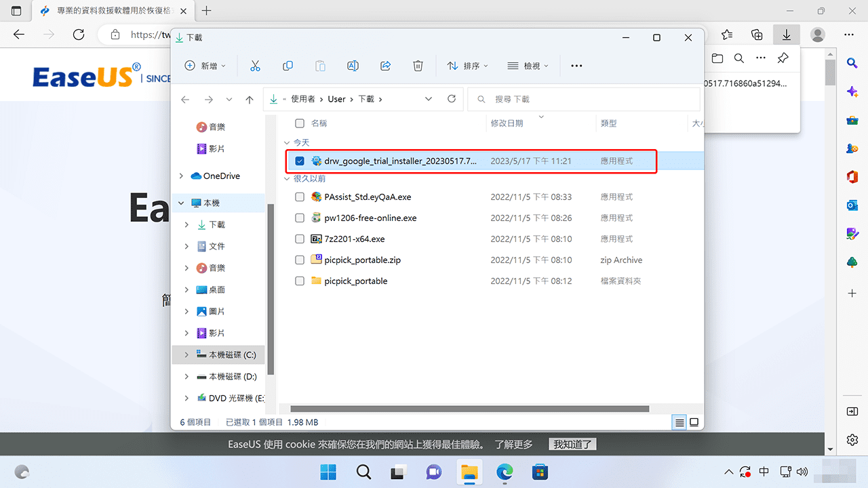Cut the selected installer file
The image size is (868, 488).
255,65
